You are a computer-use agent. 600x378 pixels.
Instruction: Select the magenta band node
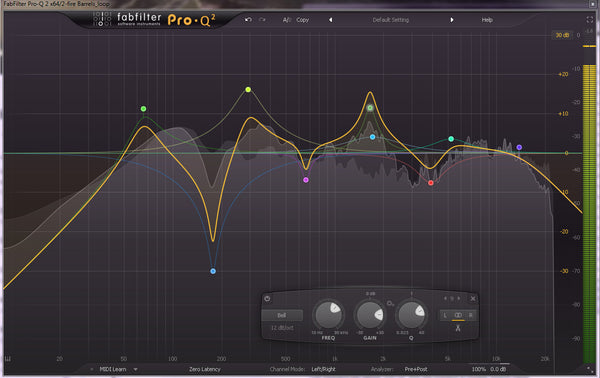click(x=306, y=180)
